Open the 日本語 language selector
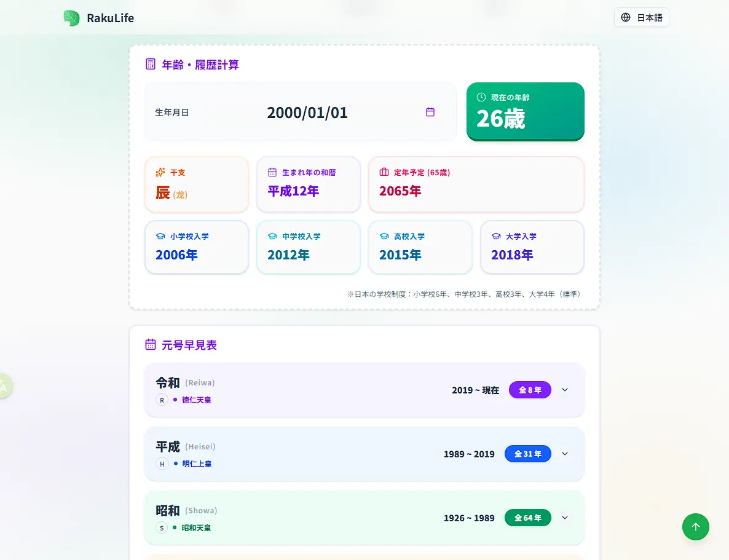Viewport: 729px width, 560px height. point(641,17)
